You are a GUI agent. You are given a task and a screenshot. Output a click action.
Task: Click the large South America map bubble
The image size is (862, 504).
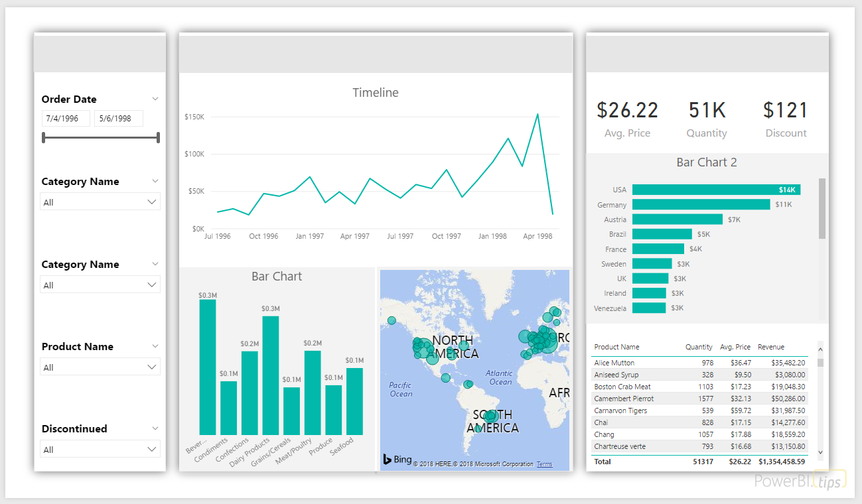tap(491, 416)
